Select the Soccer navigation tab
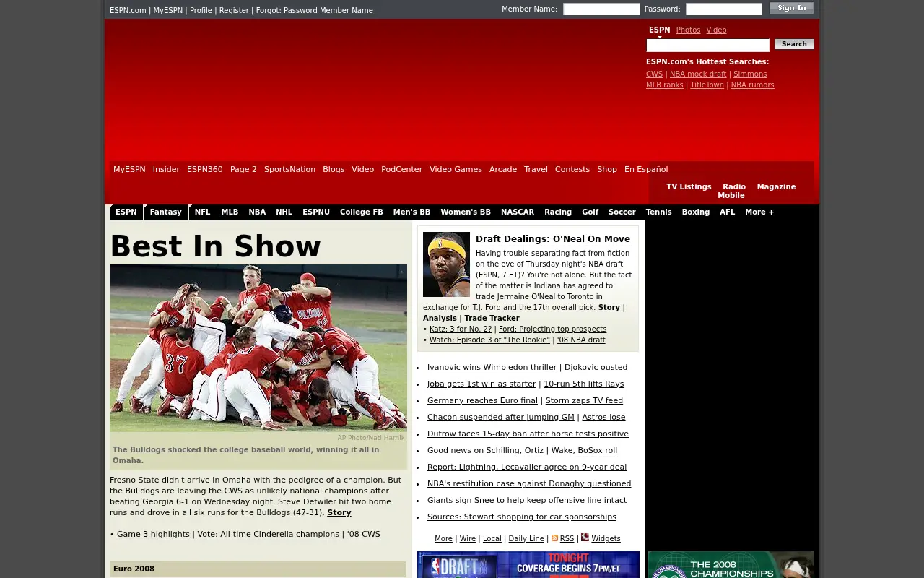The height and width of the screenshot is (578, 924). (x=622, y=212)
